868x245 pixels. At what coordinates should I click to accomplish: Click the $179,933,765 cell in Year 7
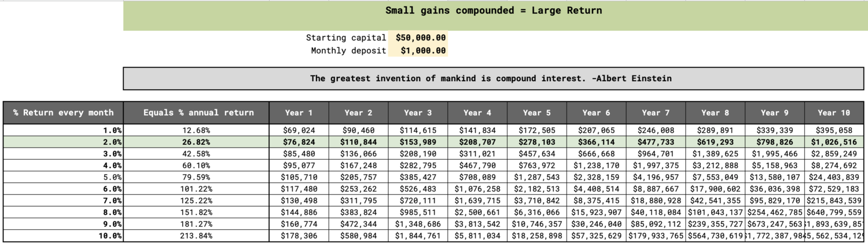656,236
